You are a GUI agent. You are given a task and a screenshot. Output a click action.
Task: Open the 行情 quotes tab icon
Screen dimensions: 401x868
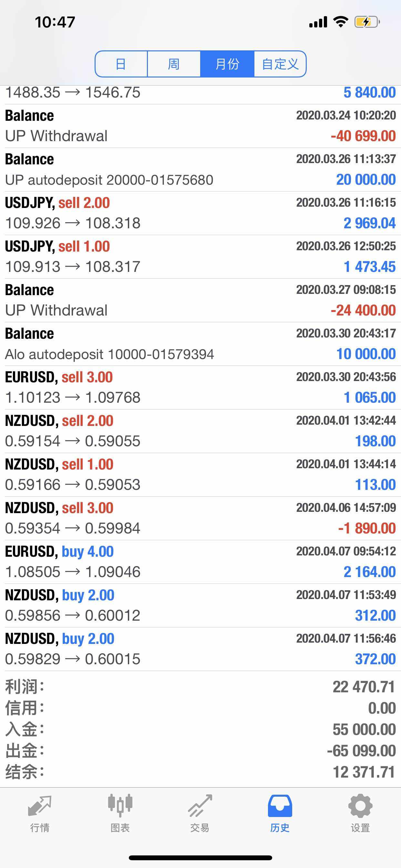coord(40,806)
